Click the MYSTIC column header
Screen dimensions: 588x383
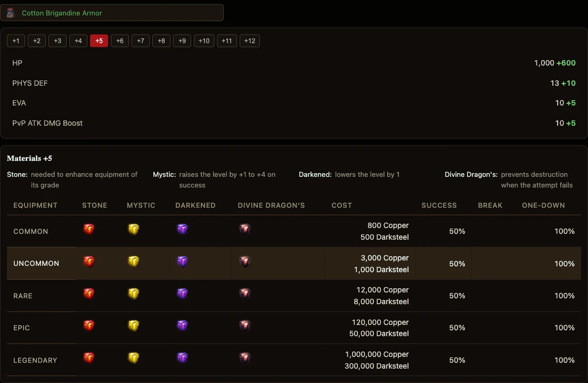pyautogui.click(x=141, y=205)
